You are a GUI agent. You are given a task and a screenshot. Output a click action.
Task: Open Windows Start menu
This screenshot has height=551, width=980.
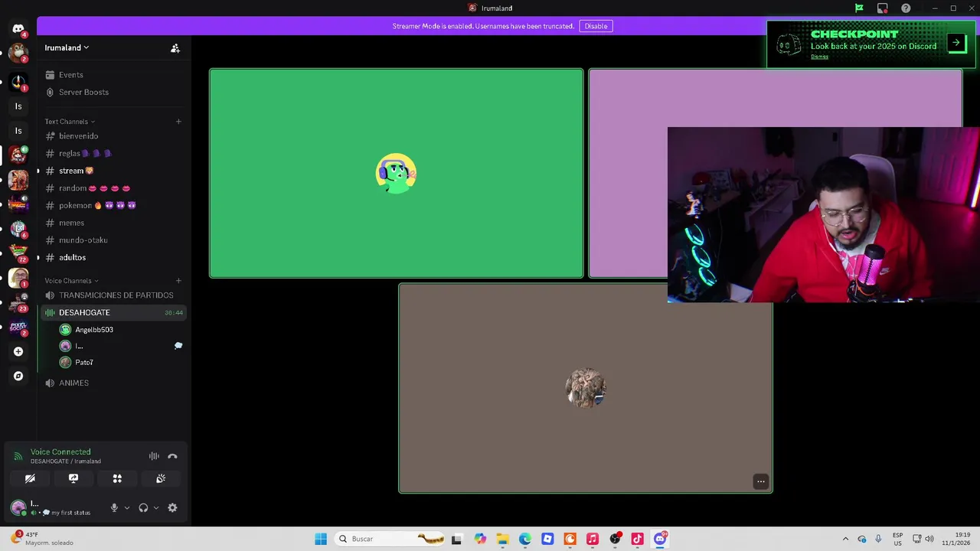click(321, 539)
